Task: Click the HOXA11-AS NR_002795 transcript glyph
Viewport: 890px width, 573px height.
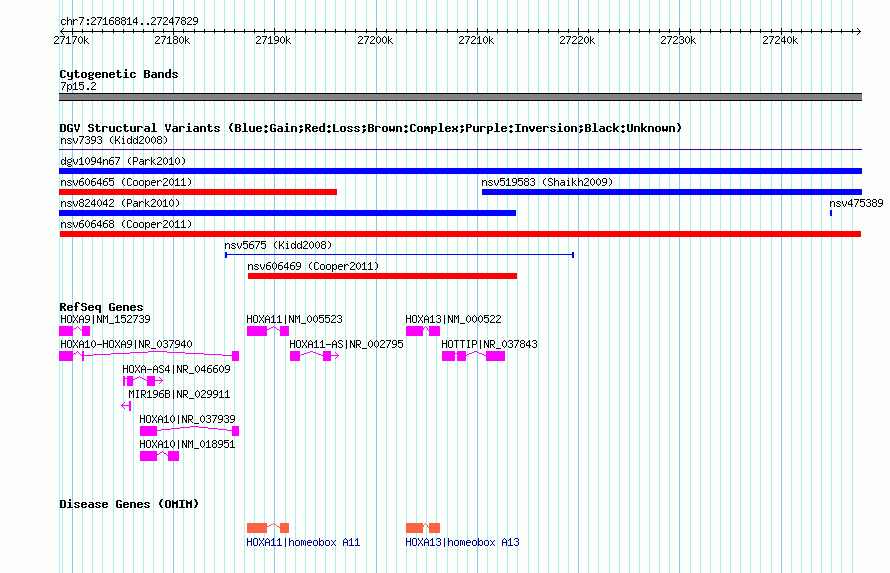Action: [314, 356]
